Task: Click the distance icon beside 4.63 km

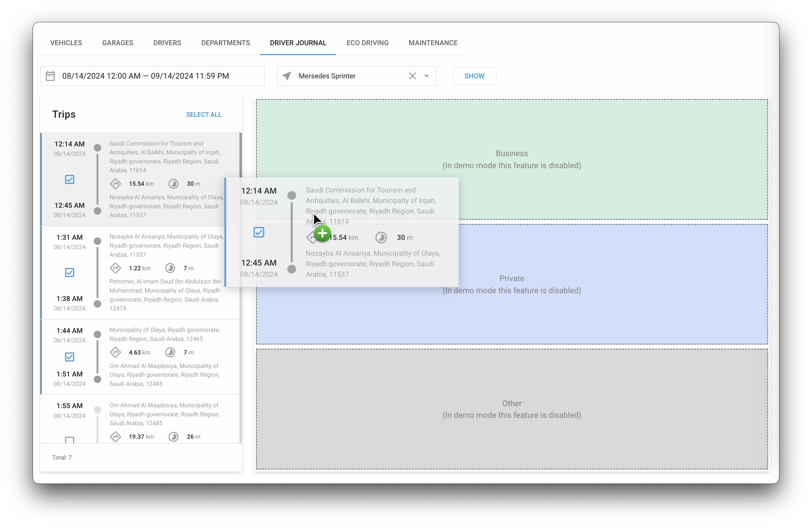Action: coord(115,352)
